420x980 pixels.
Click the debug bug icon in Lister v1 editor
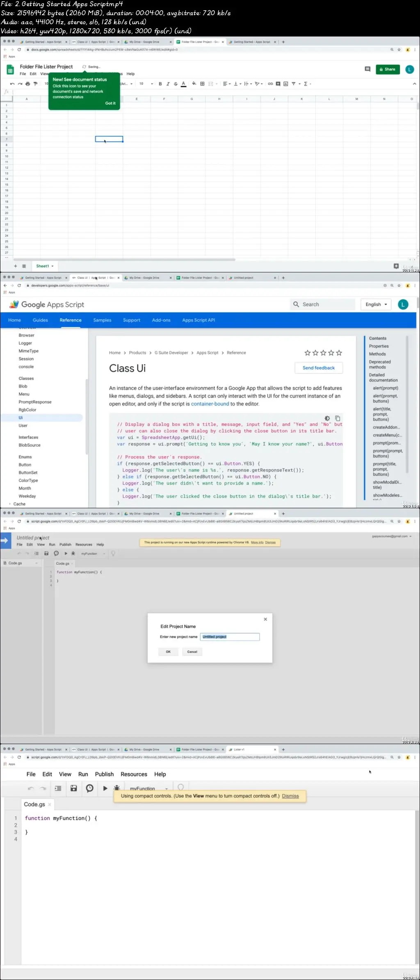(117, 788)
